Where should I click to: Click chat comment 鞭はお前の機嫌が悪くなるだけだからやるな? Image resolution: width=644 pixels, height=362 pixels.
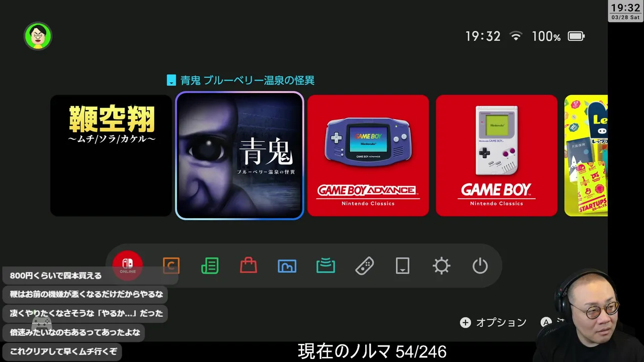87,294
